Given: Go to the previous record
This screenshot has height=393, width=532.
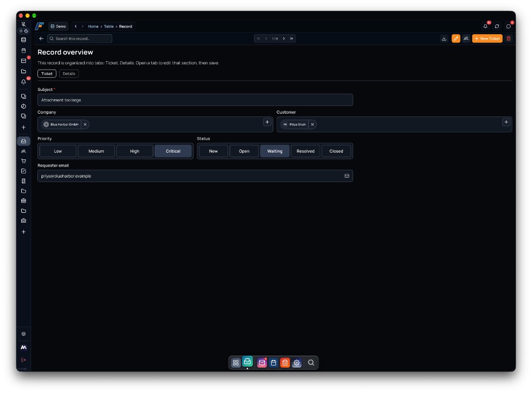Looking at the screenshot, I should (267, 38).
